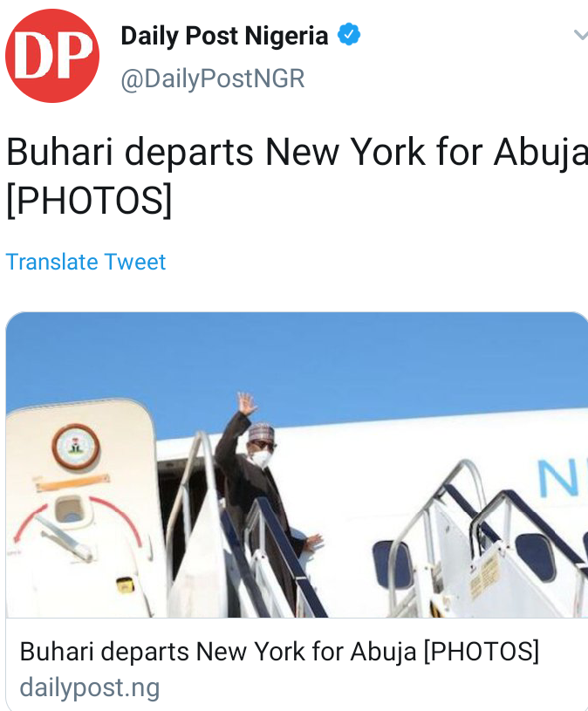Click the small yellow latch at the door bottom
Viewport: 588px width, 711px height.
point(125,585)
